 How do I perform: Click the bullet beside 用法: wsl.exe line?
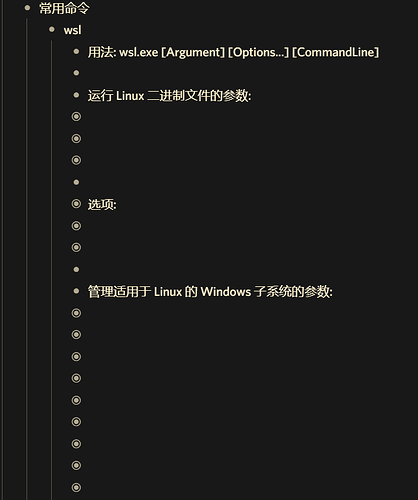(76, 51)
